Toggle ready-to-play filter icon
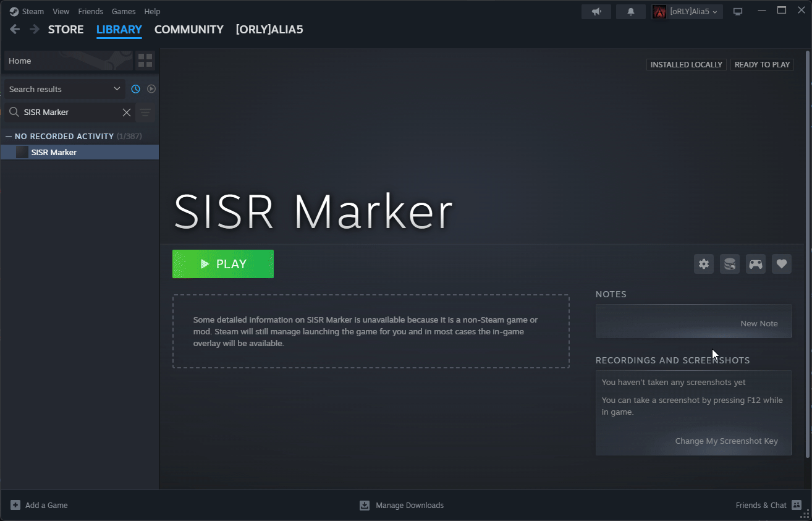The image size is (812, 521). click(151, 89)
